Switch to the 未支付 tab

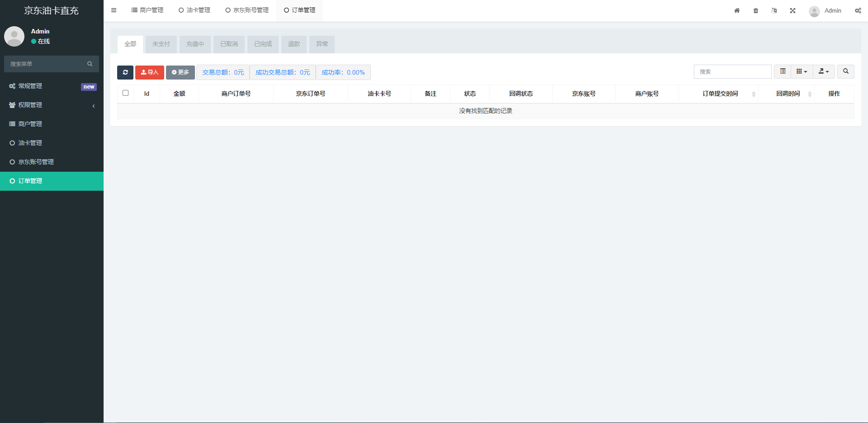[x=161, y=44]
